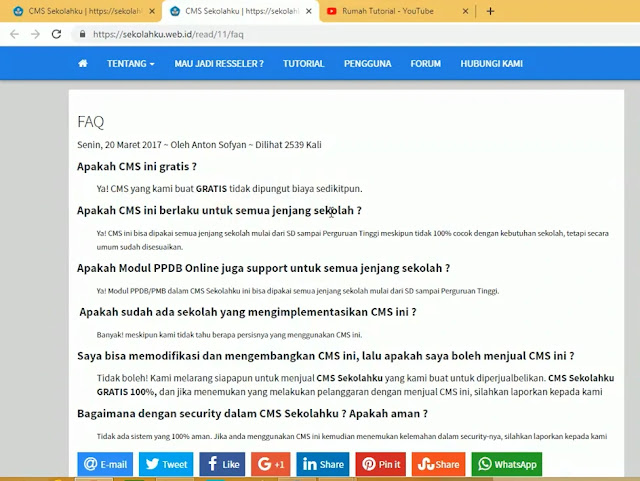
Task: Open HUBUNGI KAMI contact page
Action: tap(491, 64)
